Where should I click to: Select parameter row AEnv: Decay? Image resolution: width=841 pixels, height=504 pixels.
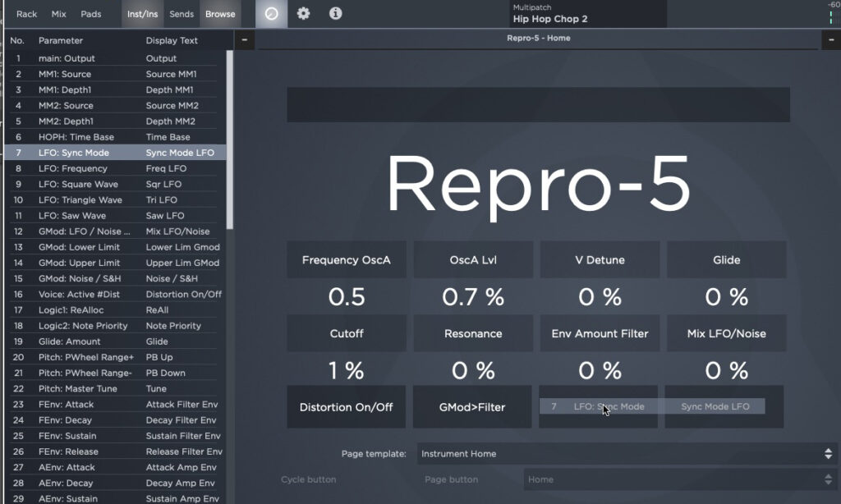click(115, 483)
